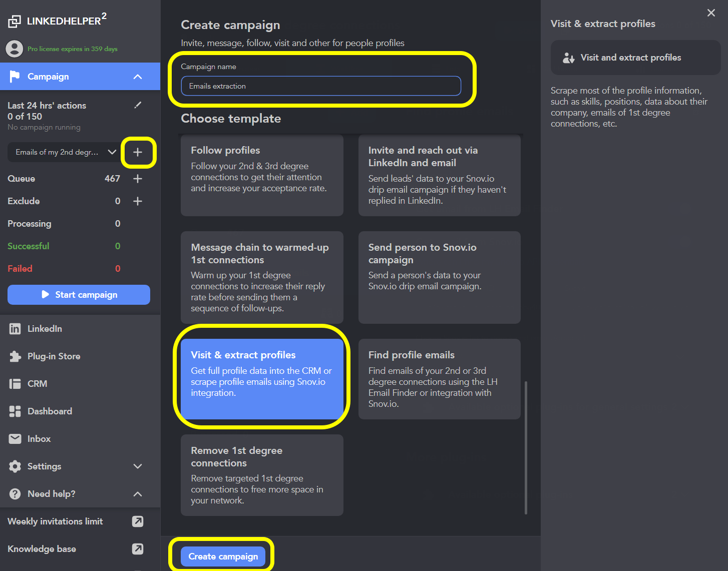Screen dimensions: 728x571
Task: Open the Inbox menu item
Action: (80, 439)
